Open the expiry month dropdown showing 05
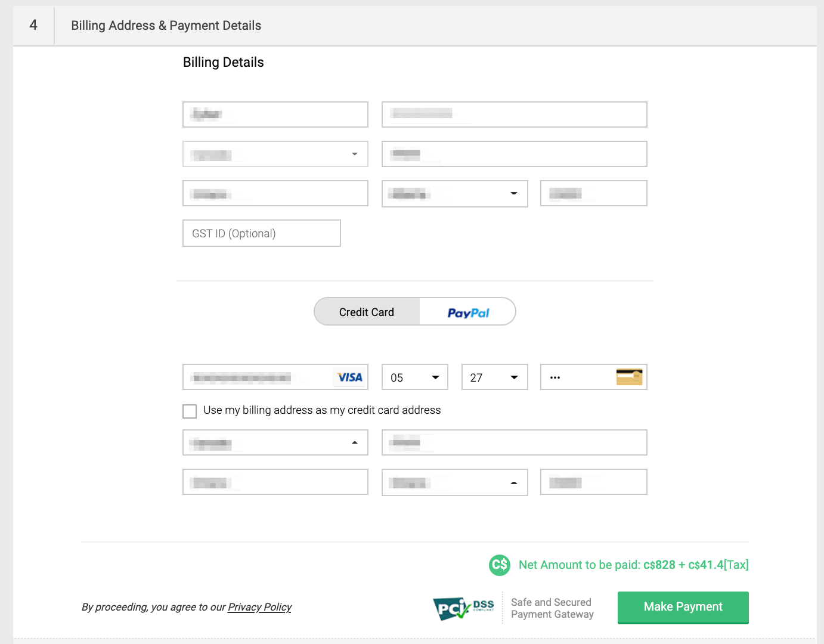This screenshot has width=824, height=644. [x=414, y=377]
